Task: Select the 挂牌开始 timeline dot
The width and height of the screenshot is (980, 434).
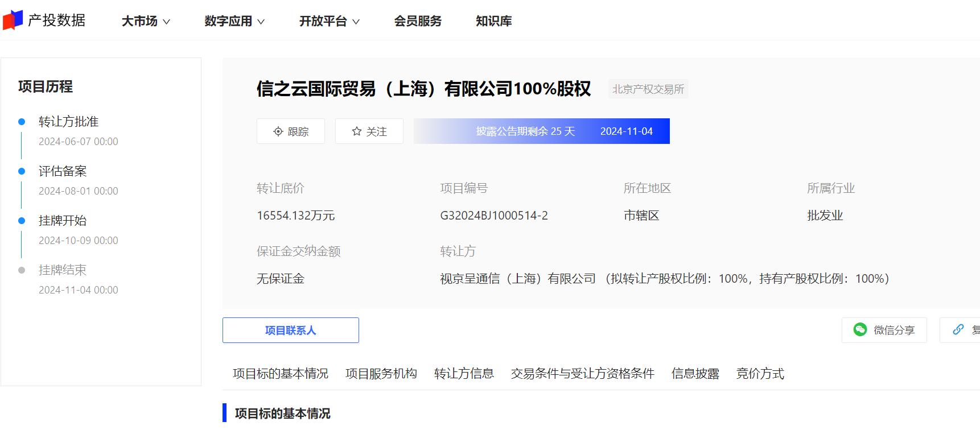Action: (22, 221)
